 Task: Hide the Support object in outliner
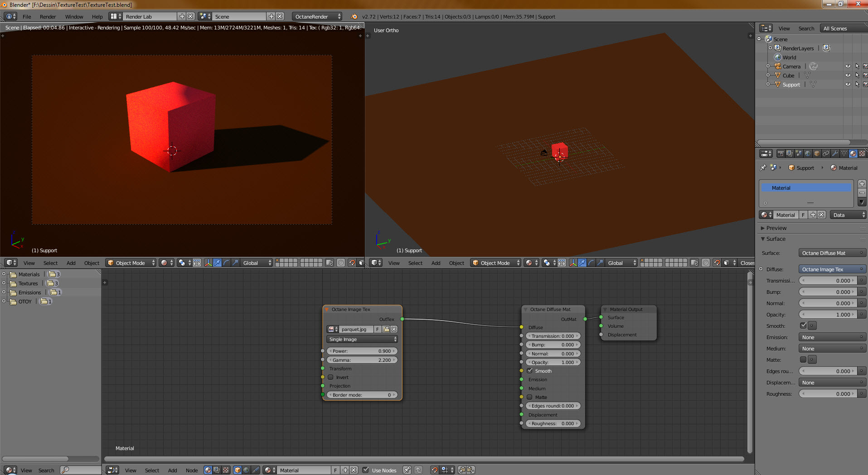[848, 84]
